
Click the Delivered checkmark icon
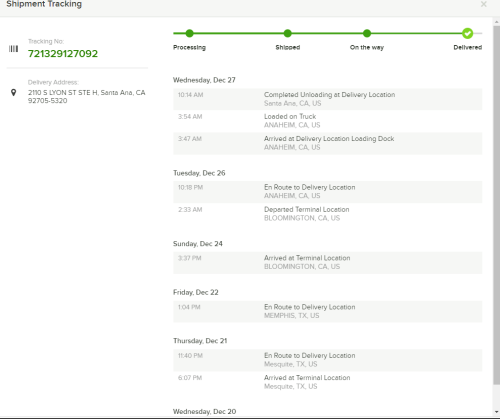[x=467, y=33]
